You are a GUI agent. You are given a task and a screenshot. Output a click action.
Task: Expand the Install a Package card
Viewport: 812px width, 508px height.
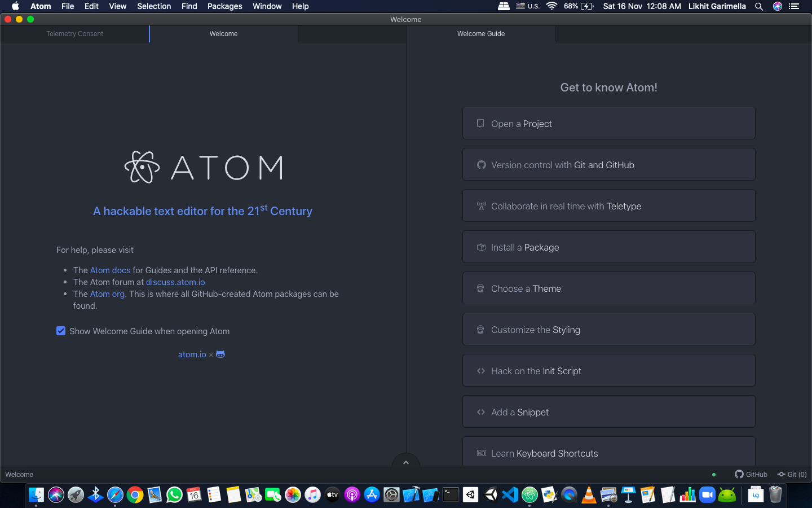point(608,247)
